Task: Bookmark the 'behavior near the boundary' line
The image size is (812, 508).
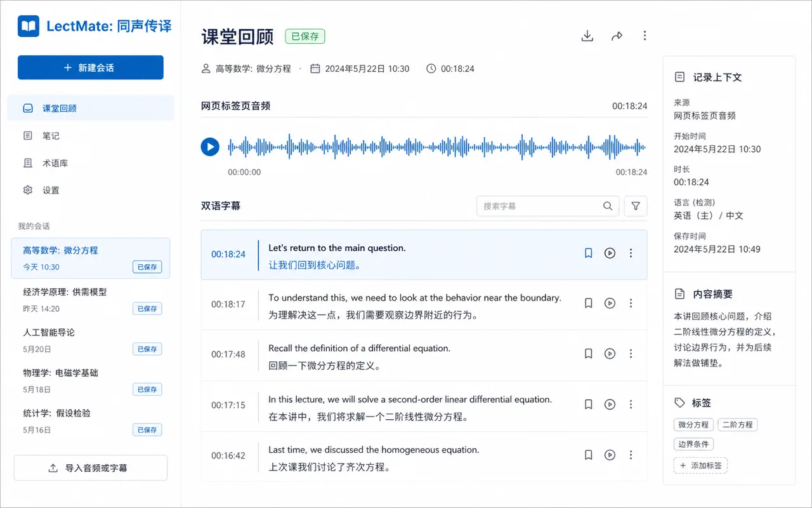Action: tap(589, 304)
